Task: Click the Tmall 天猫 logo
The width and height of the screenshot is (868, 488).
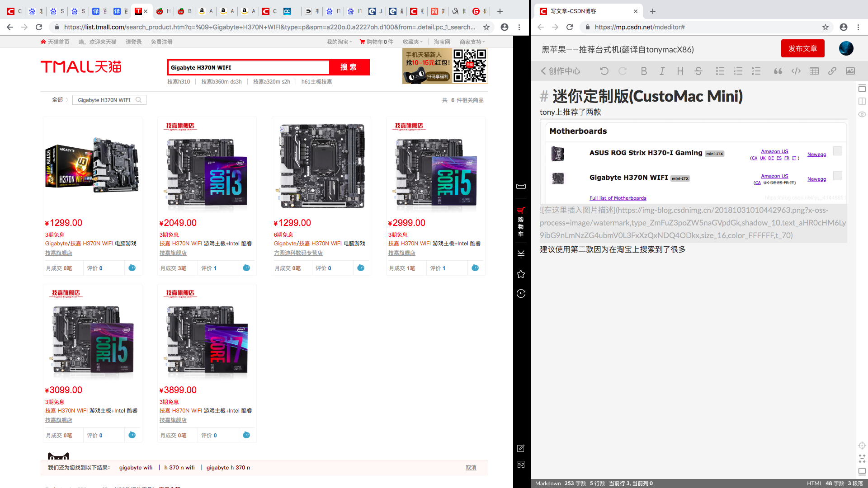Action: 81,67
